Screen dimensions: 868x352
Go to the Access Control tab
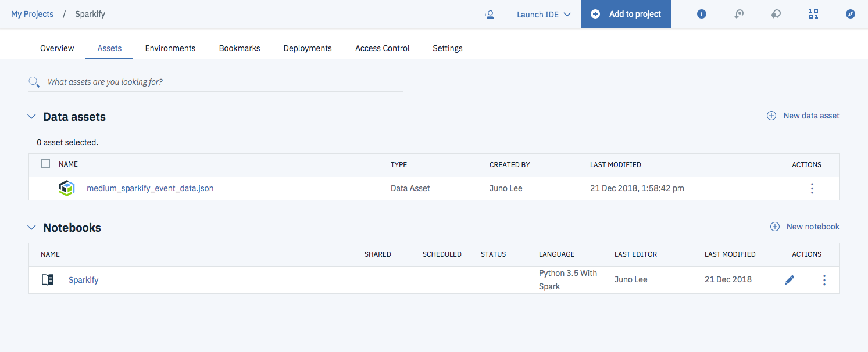[x=382, y=48]
